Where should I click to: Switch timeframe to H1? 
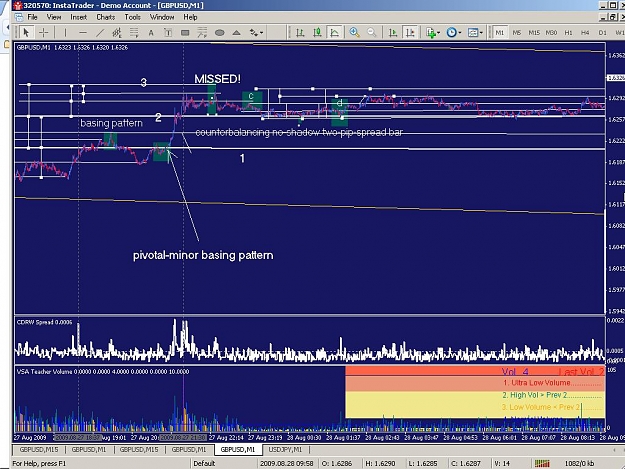pos(568,33)
